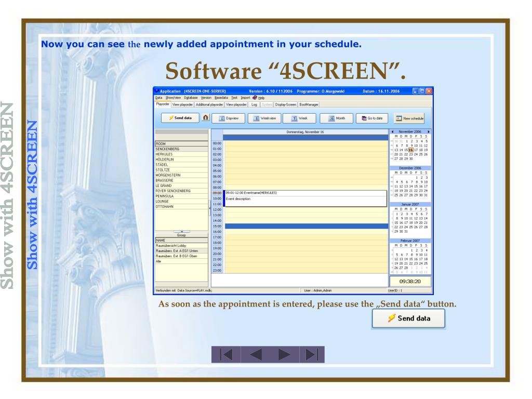Select the Playorder tab

click(x=163, y=104)
